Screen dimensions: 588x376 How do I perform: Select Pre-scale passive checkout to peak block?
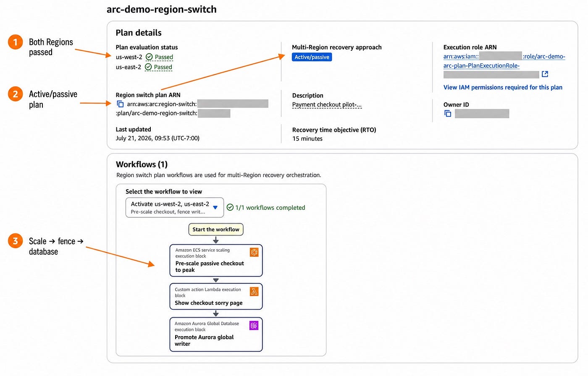[x=216, y=261]
